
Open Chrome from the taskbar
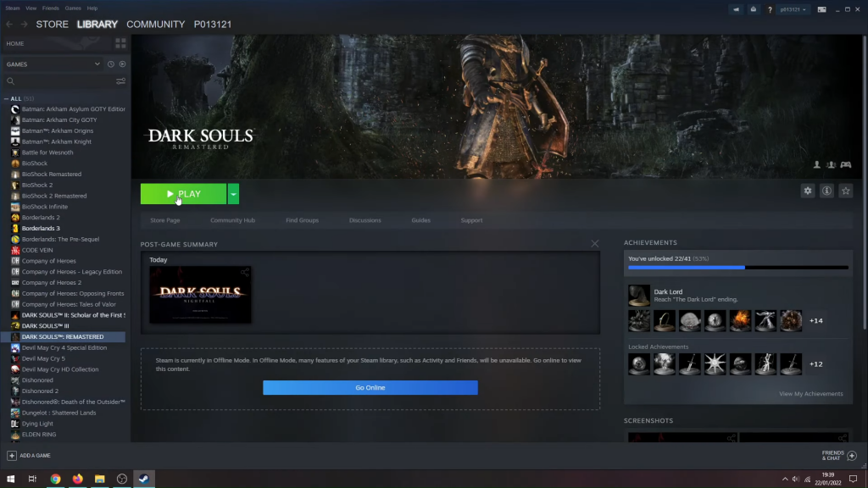[55, 479]
